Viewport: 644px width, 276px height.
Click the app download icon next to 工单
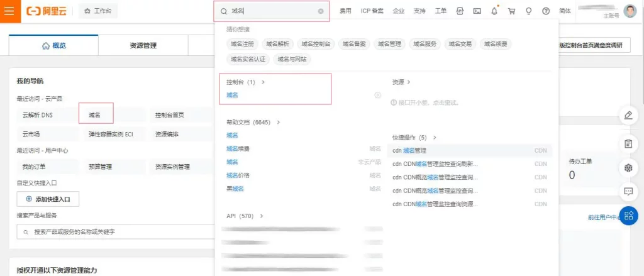coord(460,11)
